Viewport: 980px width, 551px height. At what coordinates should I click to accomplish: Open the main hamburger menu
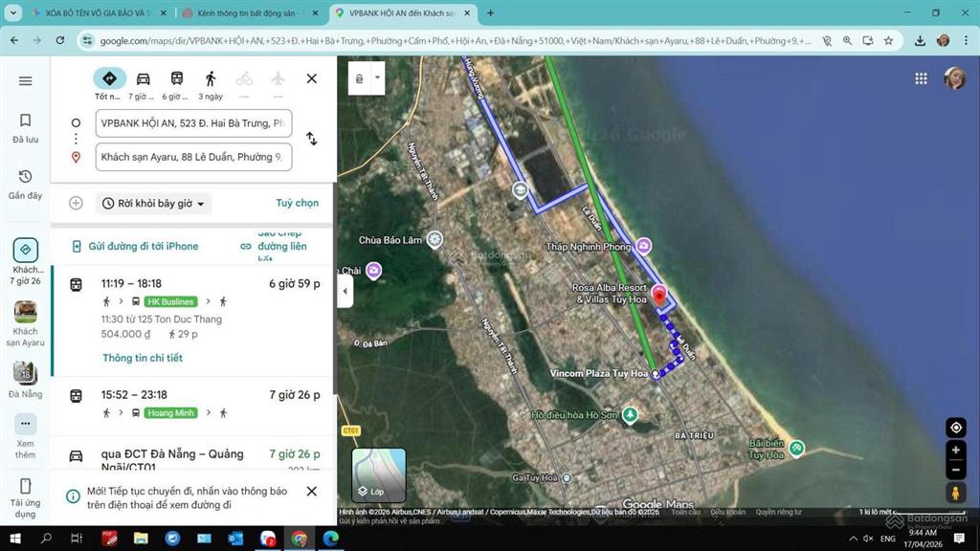(x=26, y=80)
